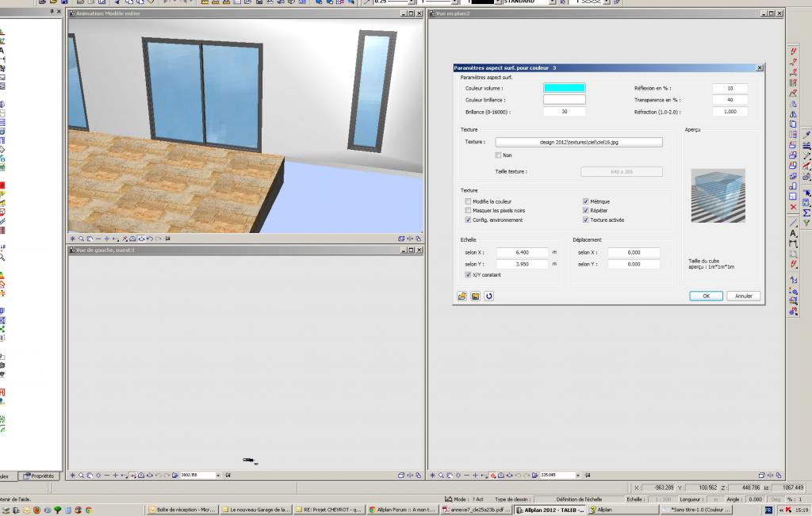The height and width of the screenshot is (516, 812).
Task: Click zoom magnifier icon in Vue de gauche window
Action: (82, 475)
